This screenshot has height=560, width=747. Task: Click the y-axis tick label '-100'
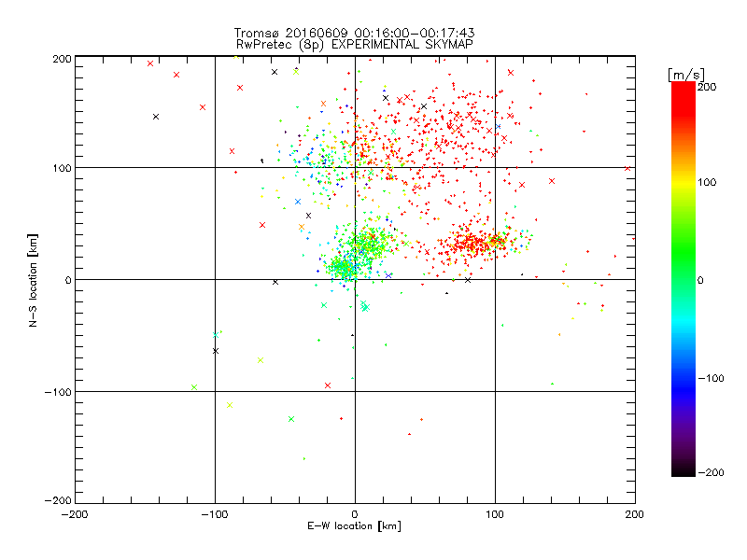click(x=58, y=392)
